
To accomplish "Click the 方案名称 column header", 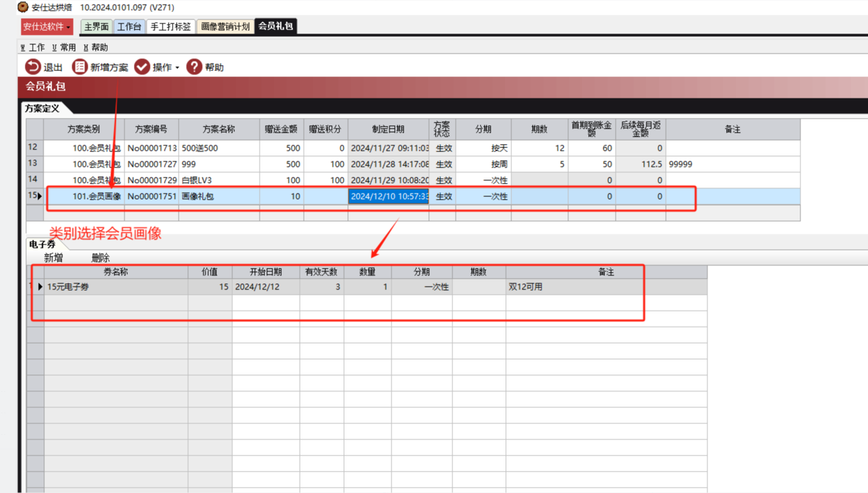I will (x=219, y=129).
